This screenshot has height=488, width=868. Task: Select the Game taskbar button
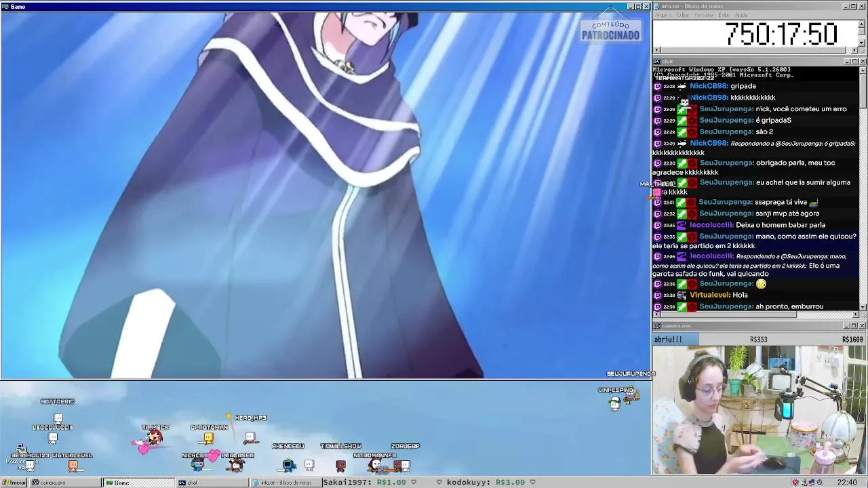tap(139, 483)
